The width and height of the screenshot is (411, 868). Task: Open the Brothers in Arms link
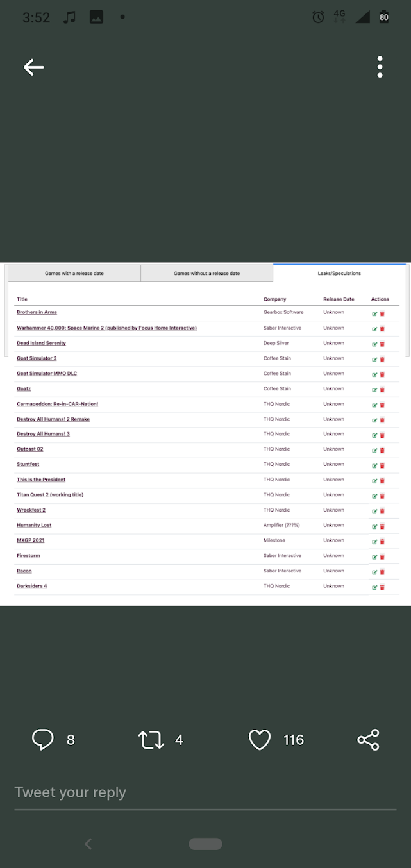[x=37, y=312]
